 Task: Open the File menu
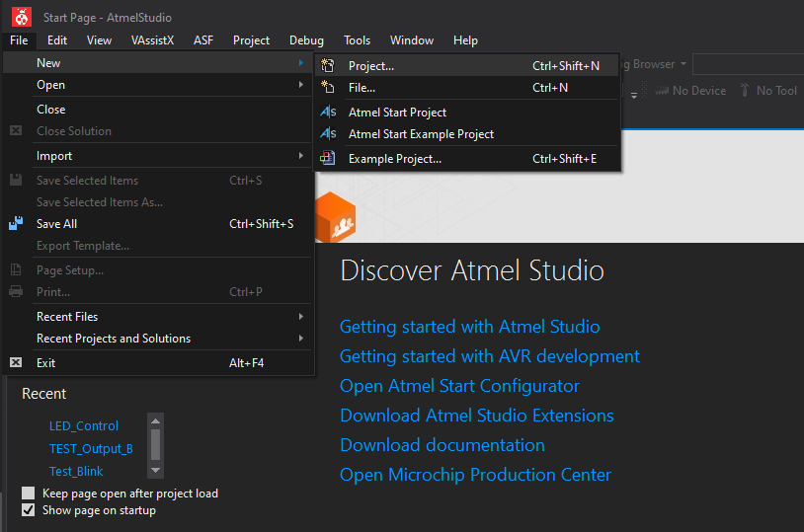(19, 40)
